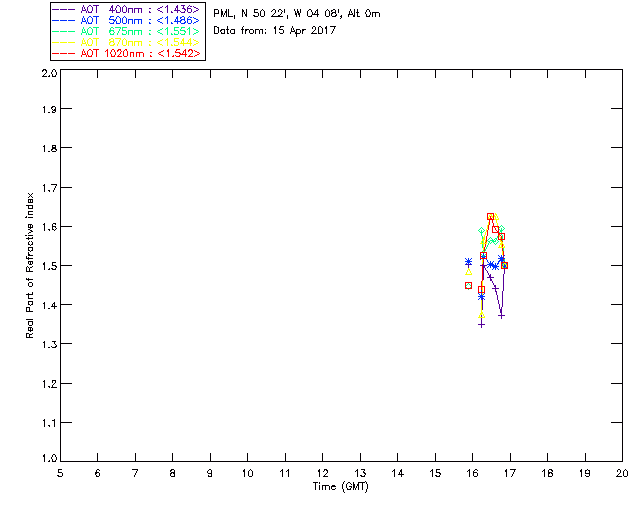Click the AOT 500nm legend entry

(126, 20)
